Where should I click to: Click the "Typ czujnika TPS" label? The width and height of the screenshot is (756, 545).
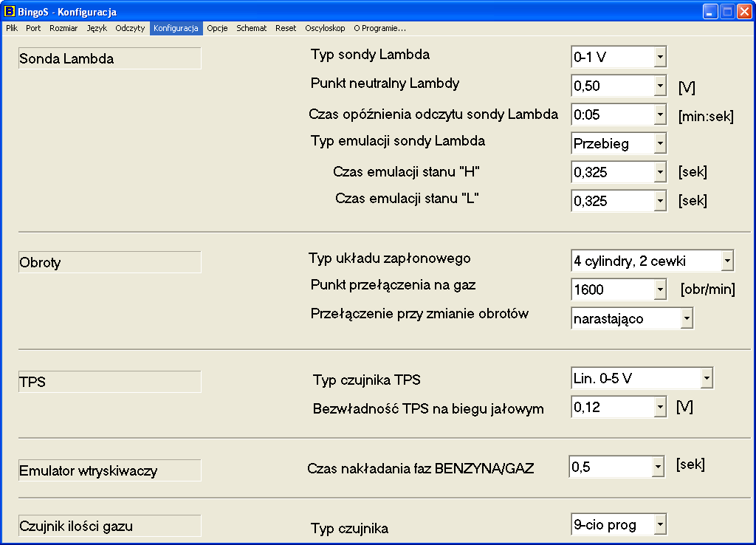pos(366,380)
